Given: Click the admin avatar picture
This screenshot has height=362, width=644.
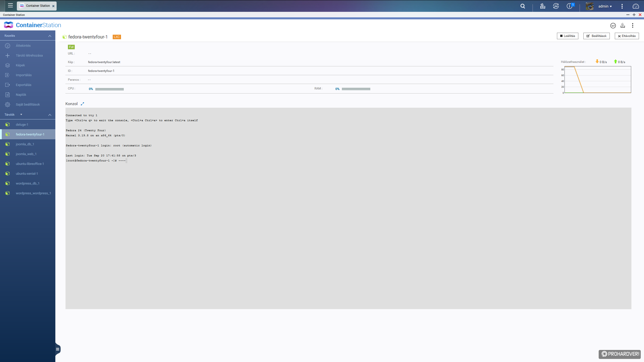Looking at the screenshot, I should coord(590,6).
